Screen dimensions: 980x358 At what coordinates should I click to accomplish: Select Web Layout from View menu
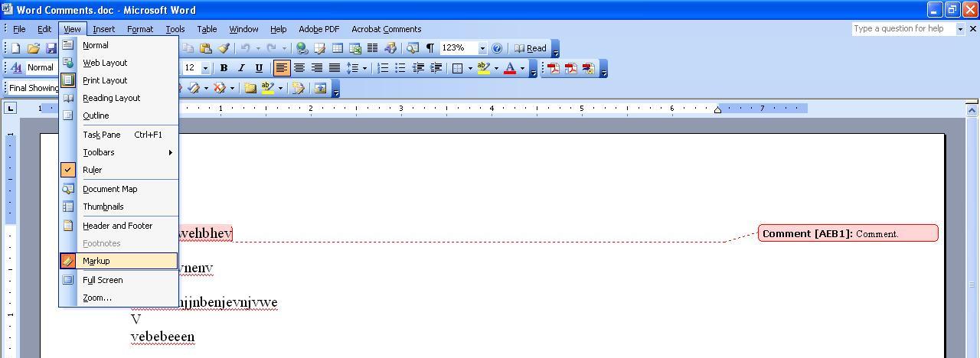(x=119, y=63)
